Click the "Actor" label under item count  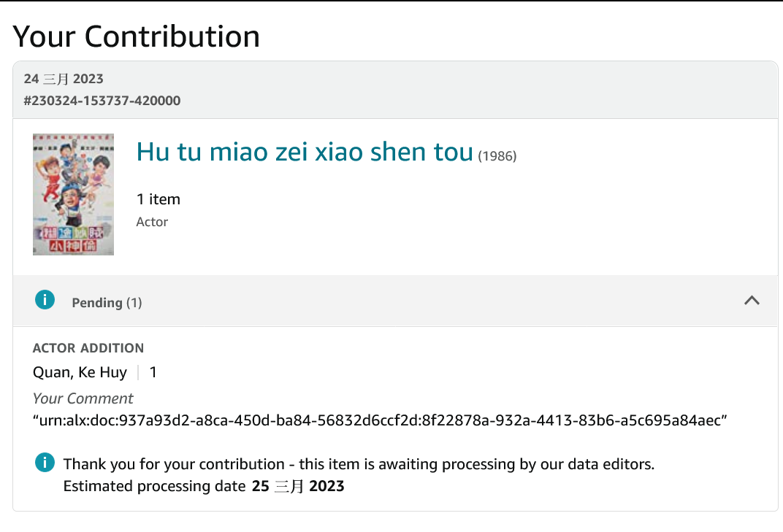coord(152,222)
